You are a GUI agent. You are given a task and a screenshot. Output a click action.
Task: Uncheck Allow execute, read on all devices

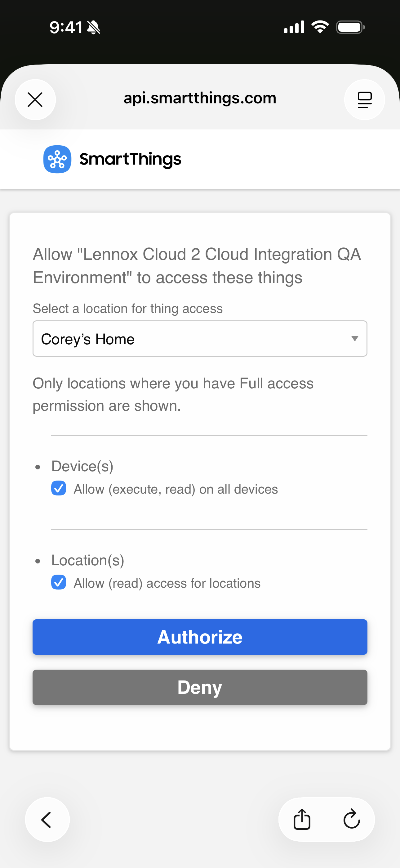pyautogui.click(x=59, y=488)
